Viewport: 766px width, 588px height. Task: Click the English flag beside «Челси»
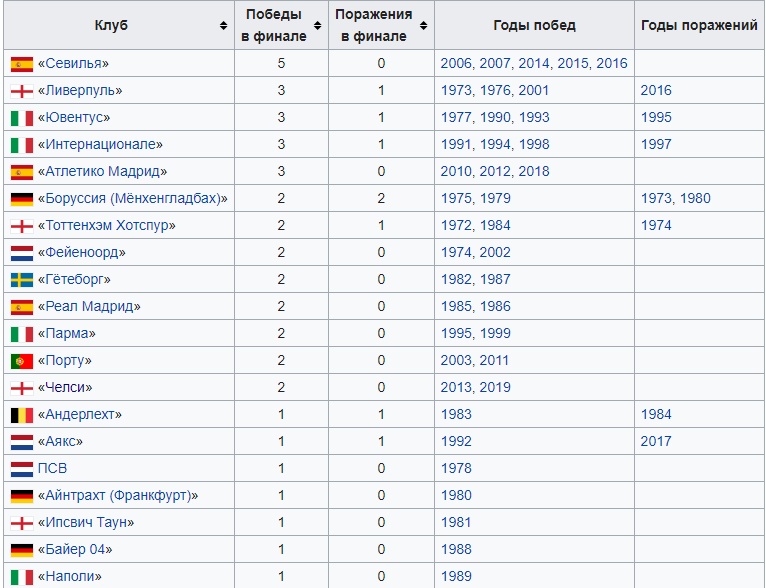22,388
